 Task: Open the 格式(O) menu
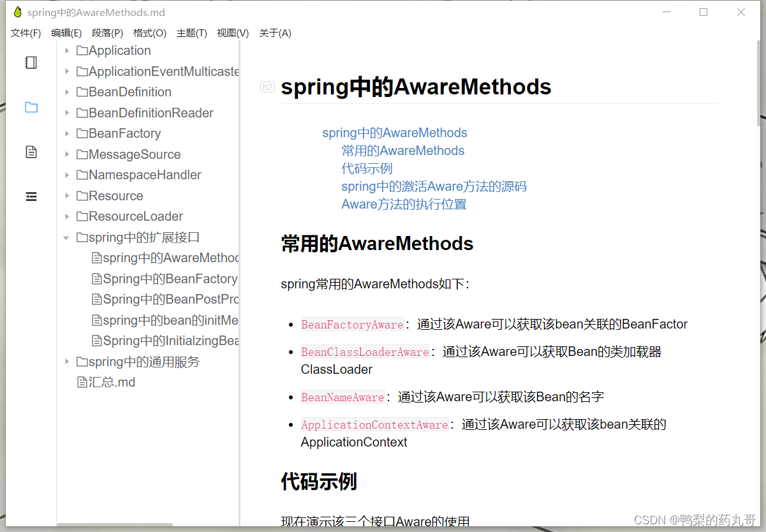point(150,33)
